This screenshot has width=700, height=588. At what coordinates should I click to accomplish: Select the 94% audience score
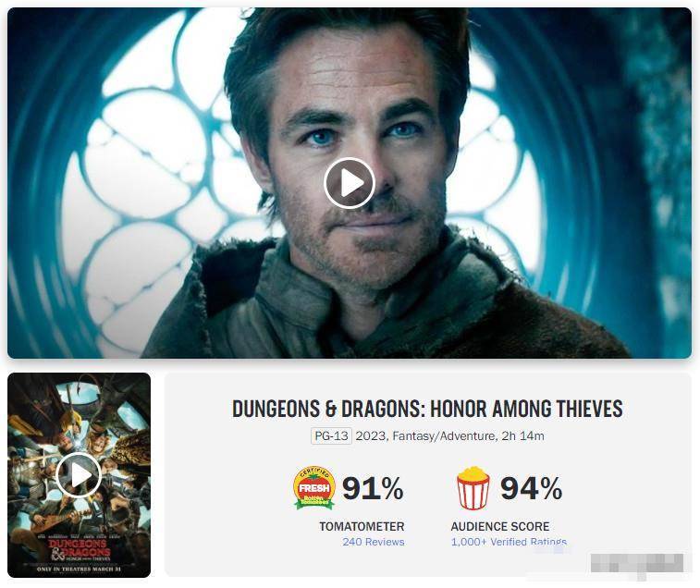tap(531, 488)
